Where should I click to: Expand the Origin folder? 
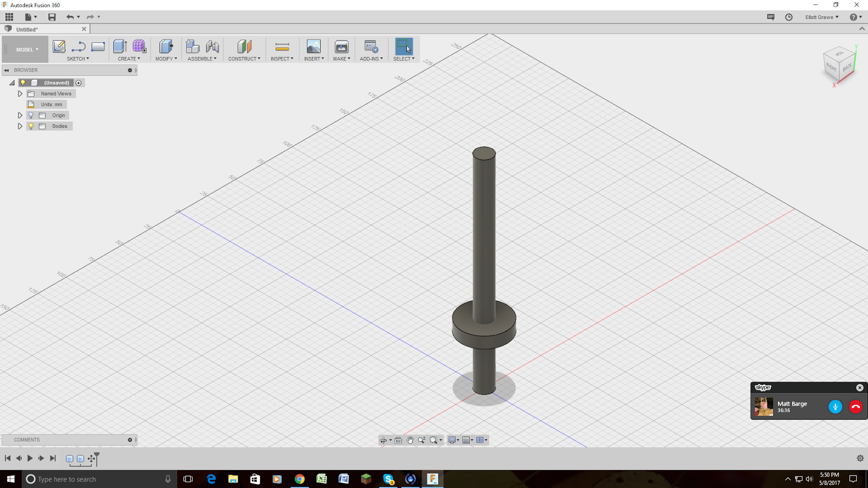click(20, 115)
